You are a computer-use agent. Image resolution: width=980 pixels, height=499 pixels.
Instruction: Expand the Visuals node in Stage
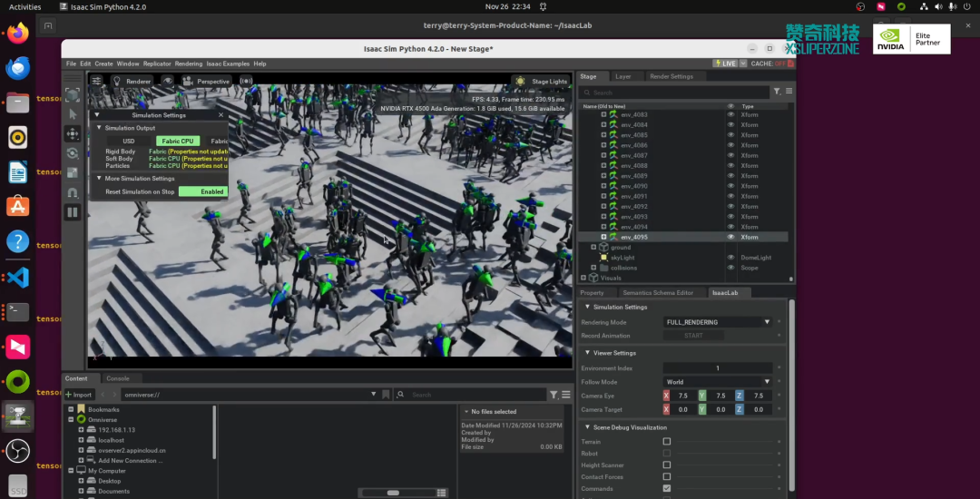[x=583, y=278]
